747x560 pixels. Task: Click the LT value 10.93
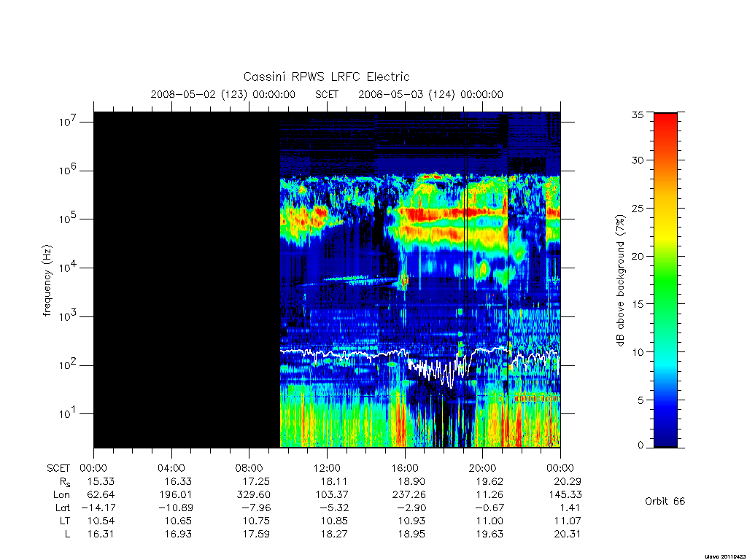[411, 521]
